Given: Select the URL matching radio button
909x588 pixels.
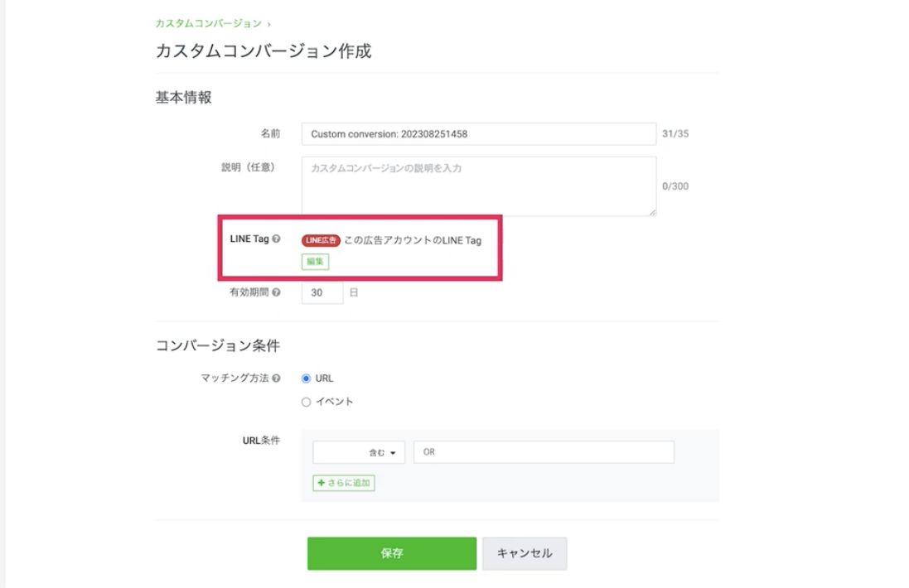Looking at the screenshot, I should click(x=306, y=378).
